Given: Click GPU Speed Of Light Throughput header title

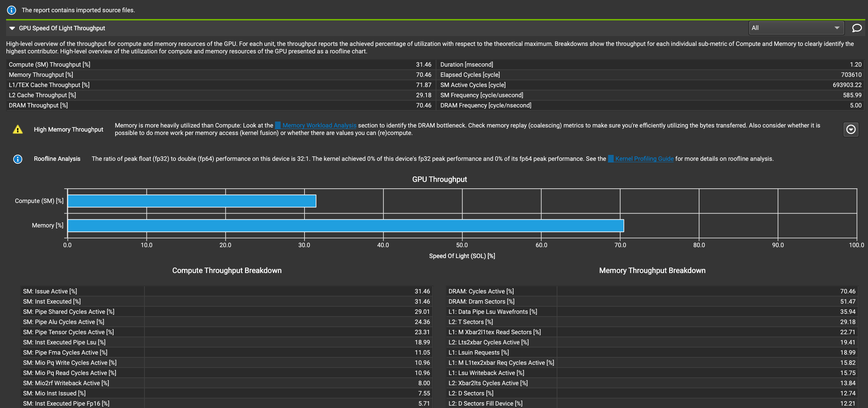Looking at the screenshot, I should coord(62,28).
